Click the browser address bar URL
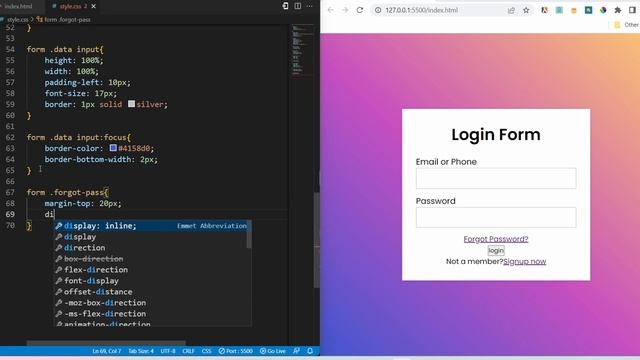This screenshot has height=360, width=640. [422, 10]
